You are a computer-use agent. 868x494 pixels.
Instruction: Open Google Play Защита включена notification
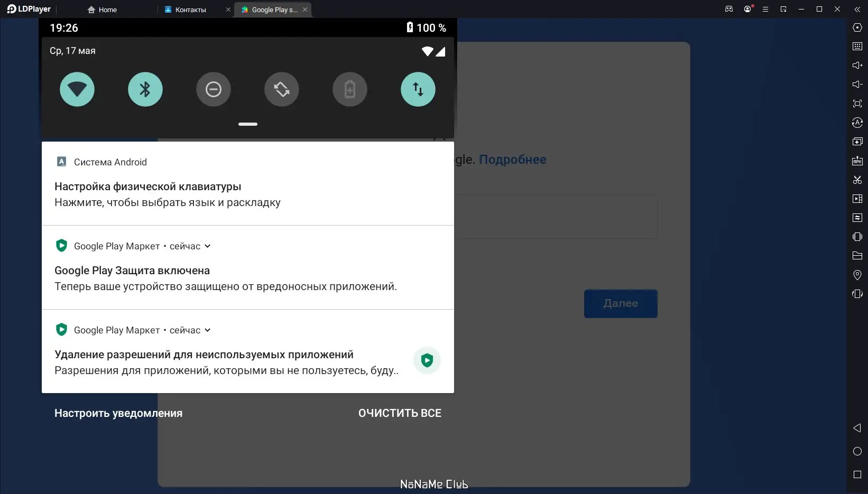point(248,267)
